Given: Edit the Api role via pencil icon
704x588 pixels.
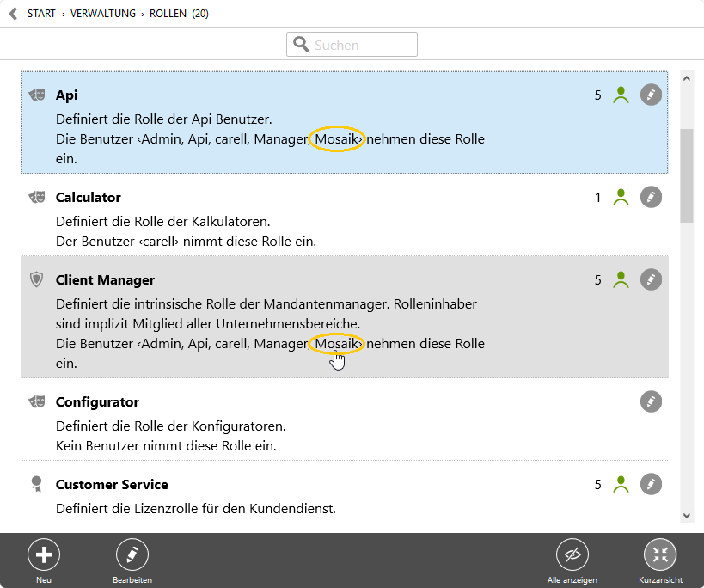Looking at the screenshot, I should 652,95.
